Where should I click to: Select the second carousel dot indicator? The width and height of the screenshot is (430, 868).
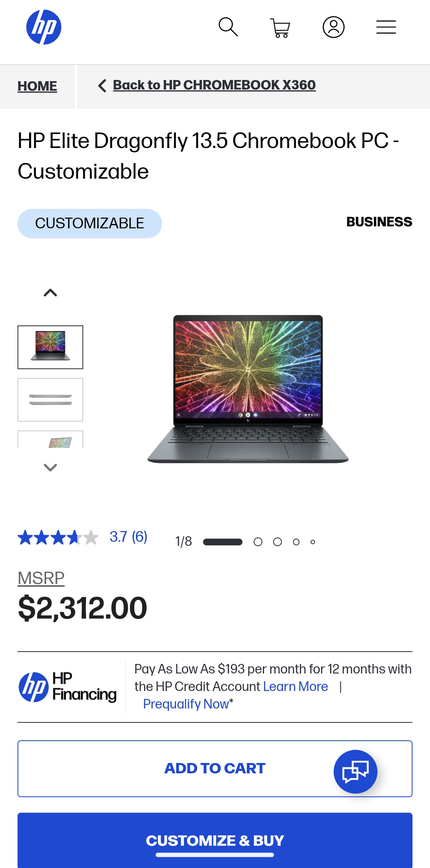pyautogui.click(x=258, y=542)
